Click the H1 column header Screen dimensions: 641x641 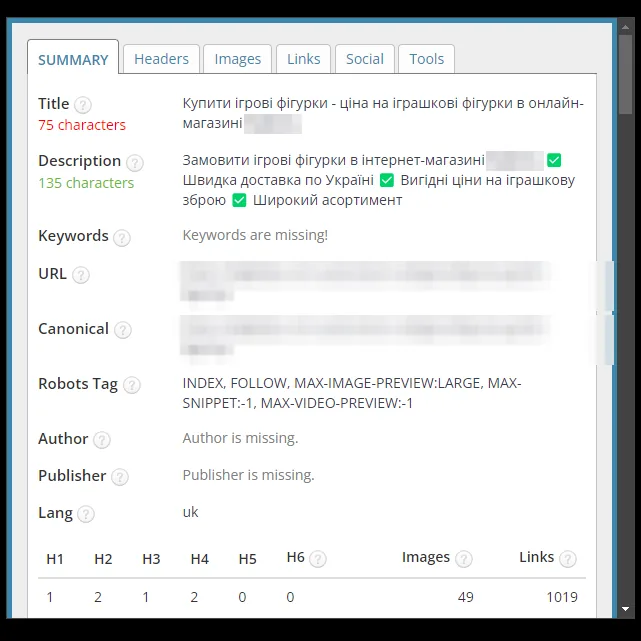(55, 559)
